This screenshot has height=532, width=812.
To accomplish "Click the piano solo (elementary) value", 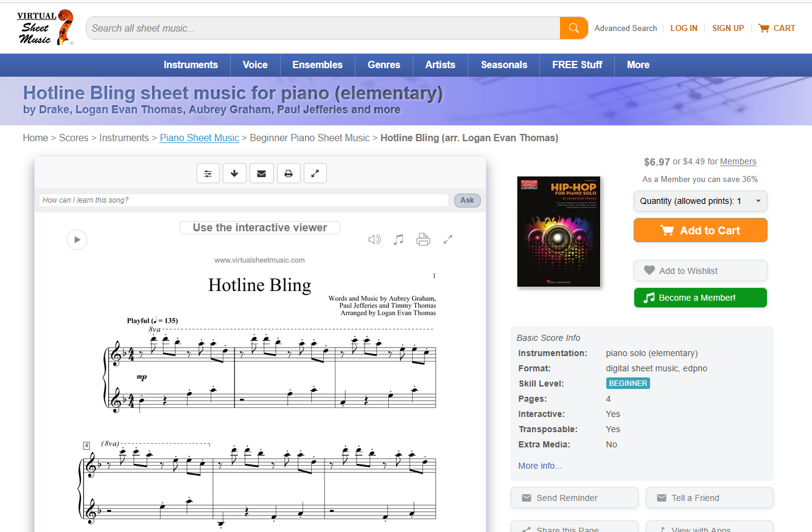I will [652, 353].
